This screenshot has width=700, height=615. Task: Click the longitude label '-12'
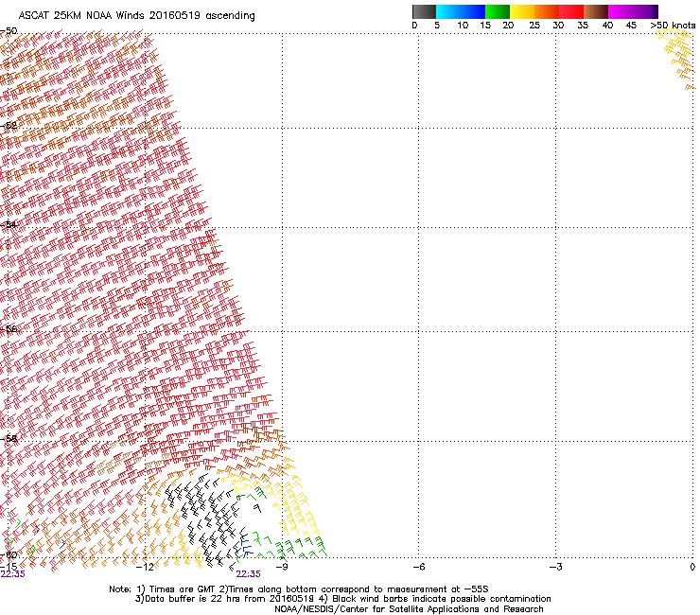pyautogui.click(x=145, y=567)
